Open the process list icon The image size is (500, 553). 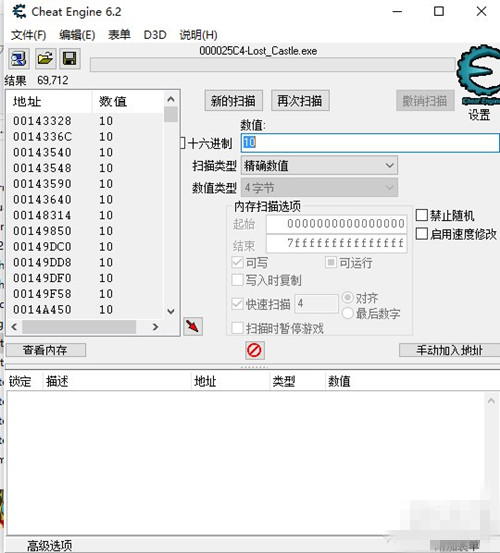(x=19, y=59)
